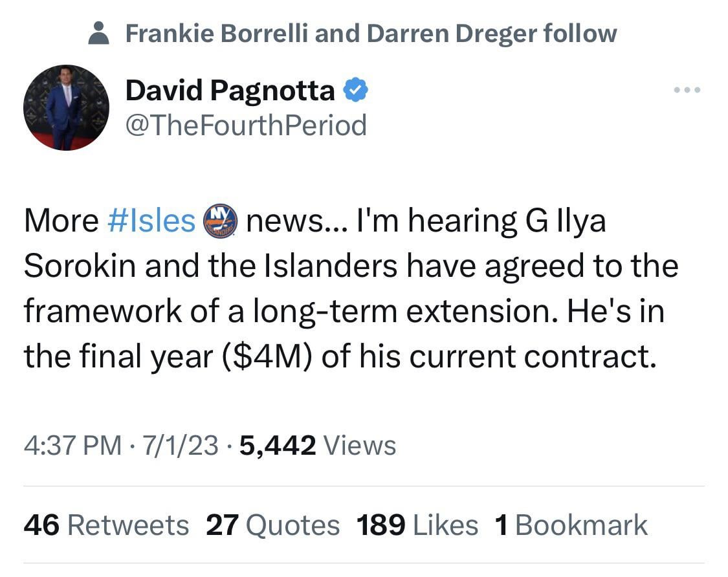Show the 189 Likes list
This screenshot has width=728, height=577.
(x=417, y=525)
